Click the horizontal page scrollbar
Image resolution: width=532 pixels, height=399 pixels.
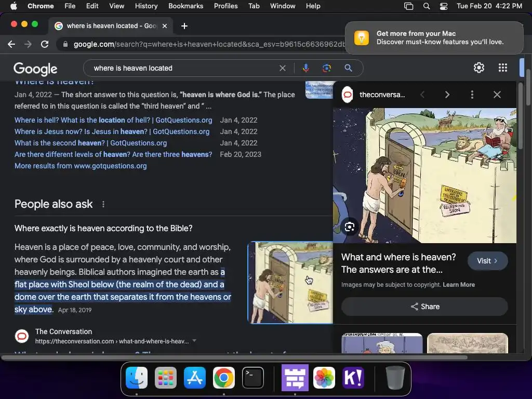[234, 357]
